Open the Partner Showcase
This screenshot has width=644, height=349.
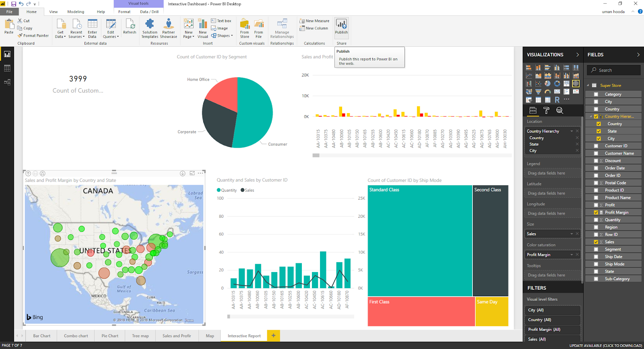[x=169, y=29]
